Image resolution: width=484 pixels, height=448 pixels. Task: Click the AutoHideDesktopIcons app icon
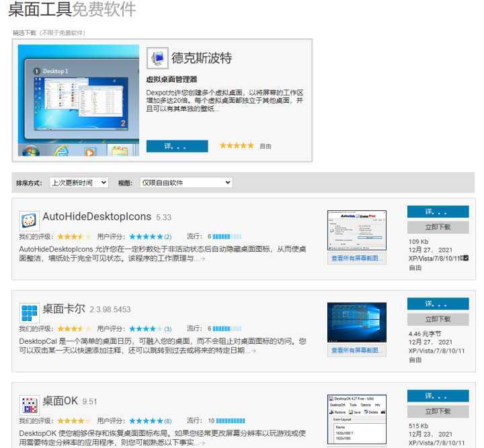(30, 221)
